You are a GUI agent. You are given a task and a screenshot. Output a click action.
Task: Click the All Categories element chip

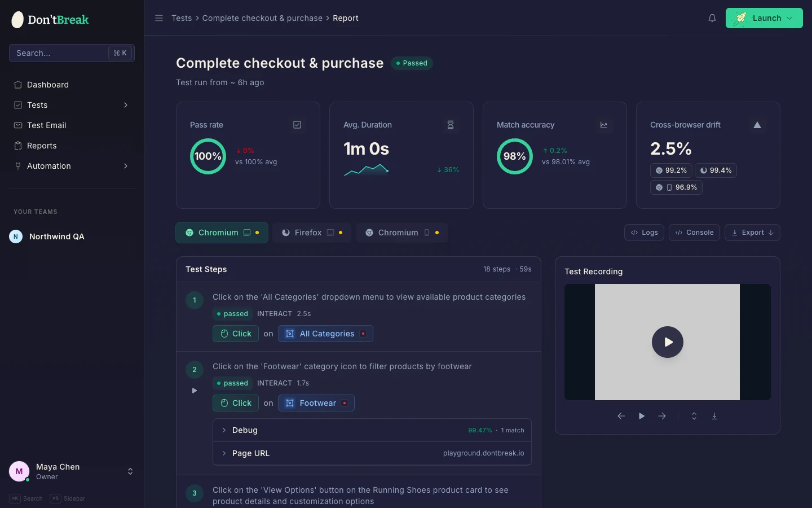pos(325,334)
